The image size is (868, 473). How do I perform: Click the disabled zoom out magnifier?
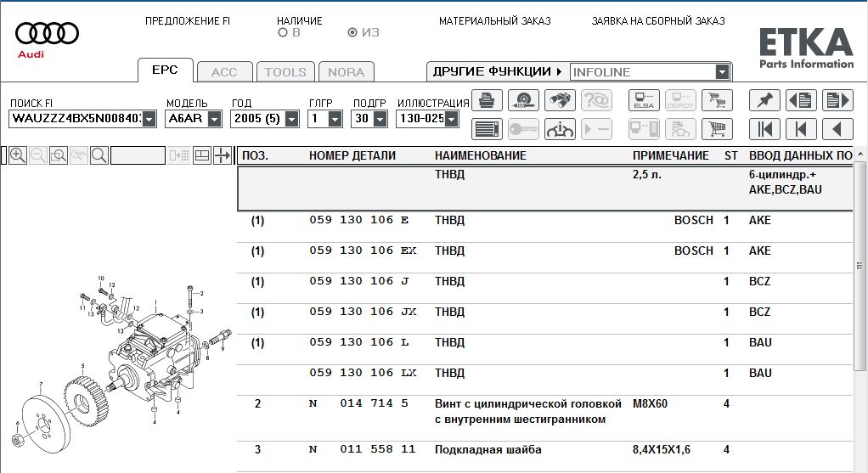pos(38,155)
